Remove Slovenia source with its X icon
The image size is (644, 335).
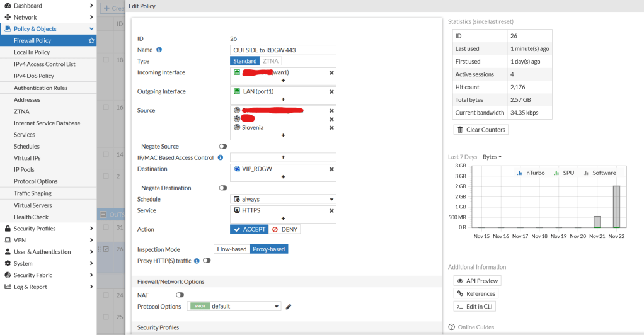[331, 128]
